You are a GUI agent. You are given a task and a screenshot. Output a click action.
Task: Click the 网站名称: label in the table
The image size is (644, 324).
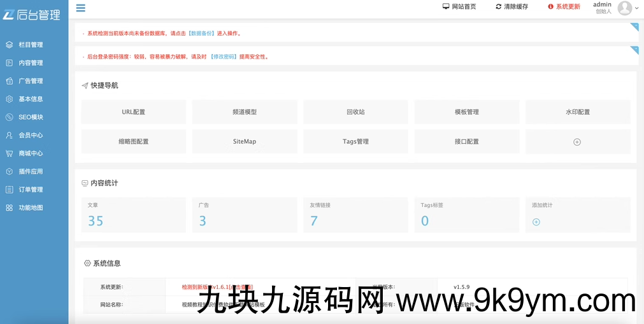click(x=111, y=305)
